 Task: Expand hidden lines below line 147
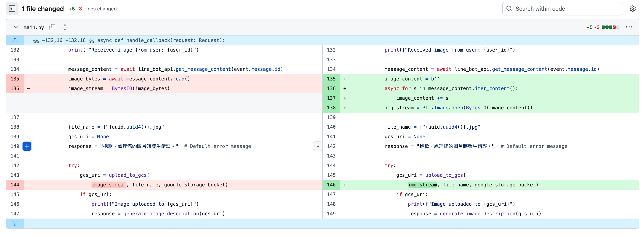coord(15,223)
